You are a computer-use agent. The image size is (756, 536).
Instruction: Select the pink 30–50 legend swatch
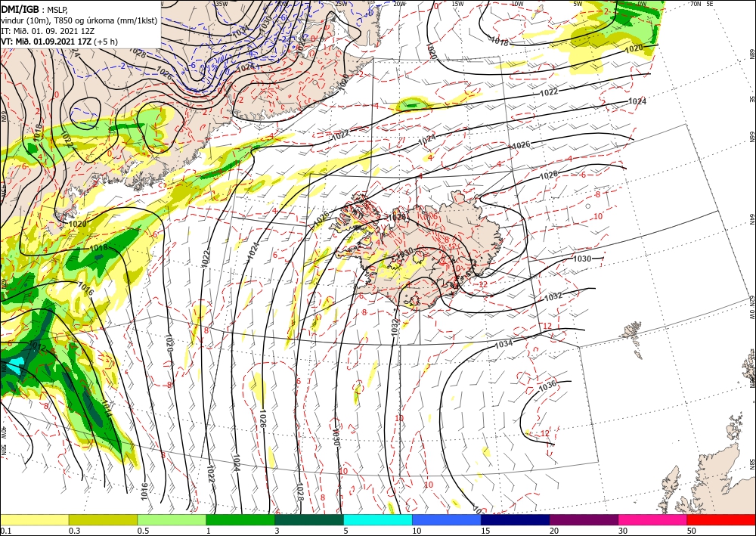[x=653, y=519]
